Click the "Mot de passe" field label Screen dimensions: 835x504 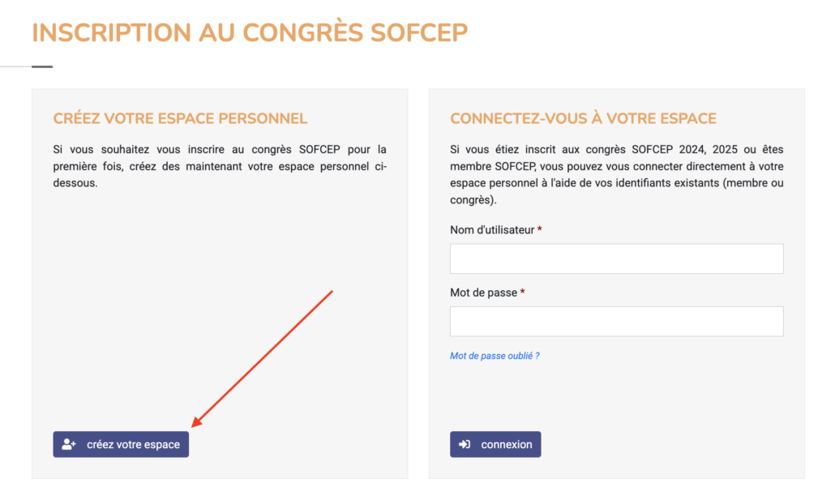coord(483,293)
